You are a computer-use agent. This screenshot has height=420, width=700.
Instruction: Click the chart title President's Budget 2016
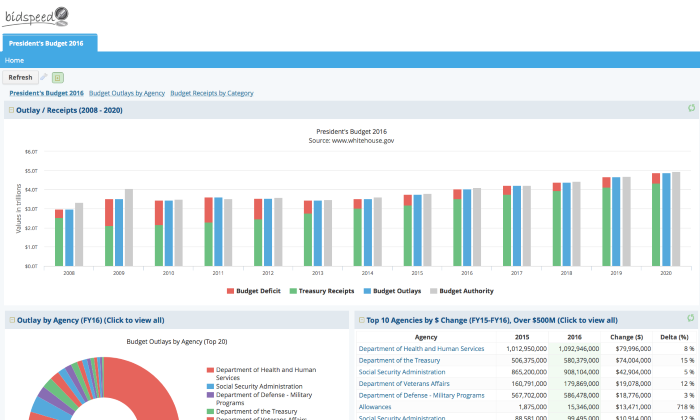351,132
